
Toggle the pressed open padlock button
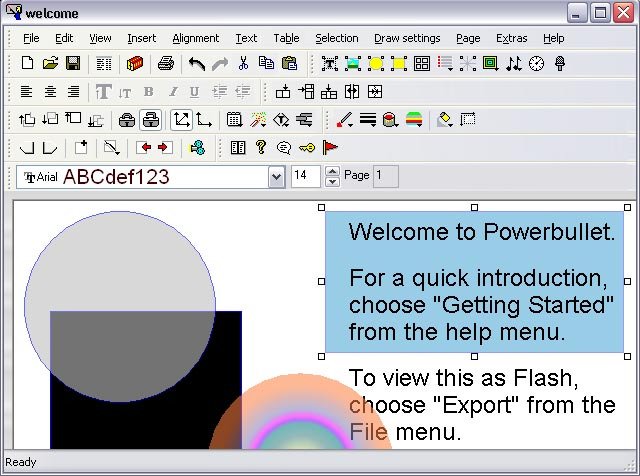151,120
